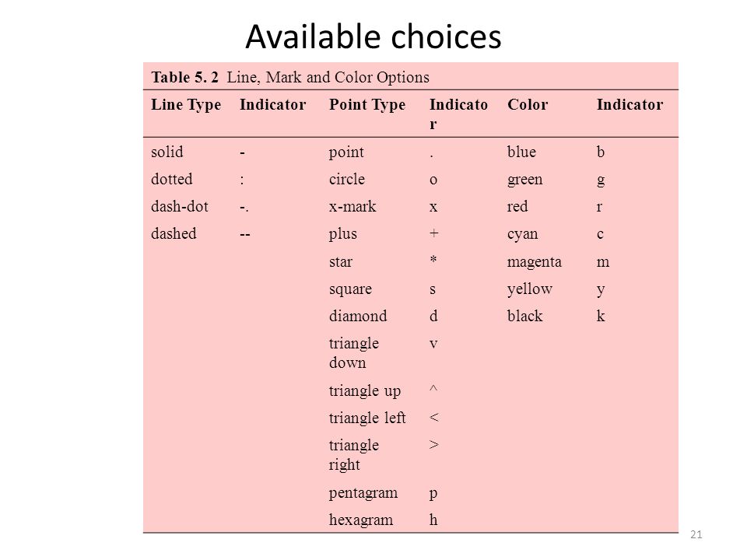
Task: Select the 'circle' point type cell
Action: (347, 179)
